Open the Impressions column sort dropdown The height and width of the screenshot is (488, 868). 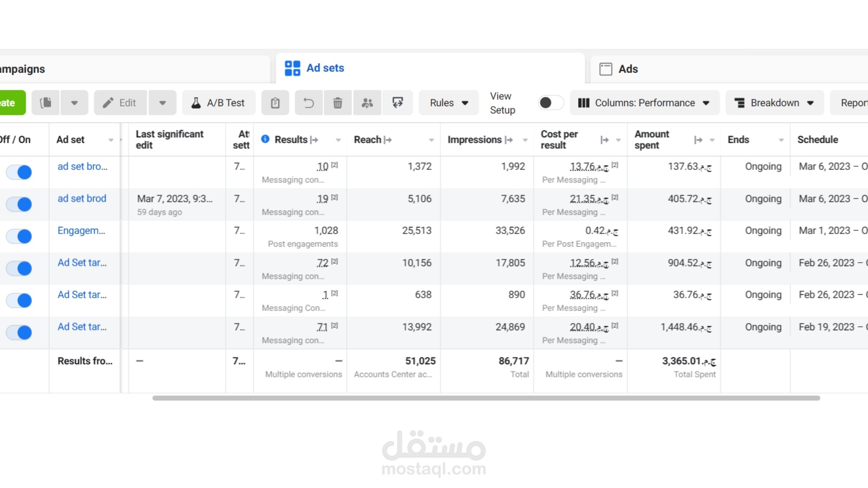(x=525, y=140)
